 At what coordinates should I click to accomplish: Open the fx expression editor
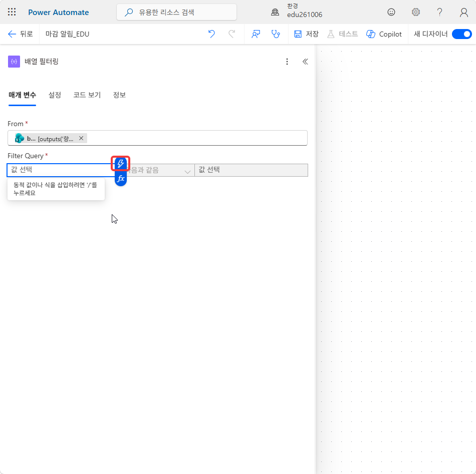click(121, 179)
